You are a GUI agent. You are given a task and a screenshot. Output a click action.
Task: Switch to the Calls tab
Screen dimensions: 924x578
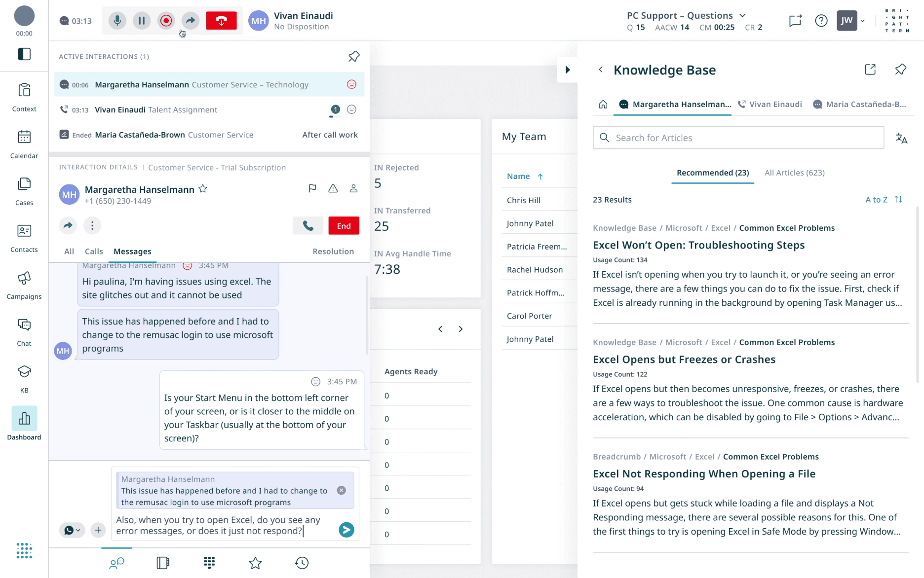94,252
